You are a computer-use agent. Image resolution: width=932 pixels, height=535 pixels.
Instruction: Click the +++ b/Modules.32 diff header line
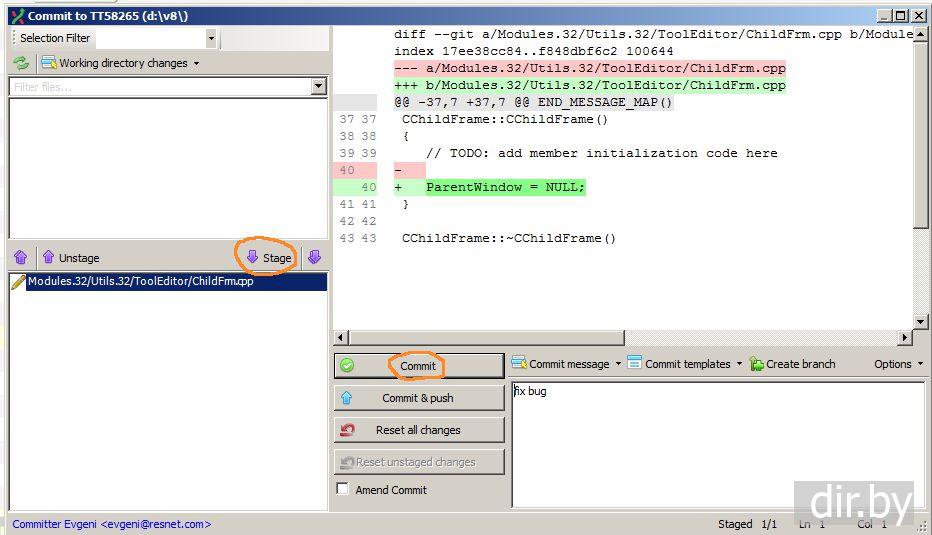(x=590, y=86)
